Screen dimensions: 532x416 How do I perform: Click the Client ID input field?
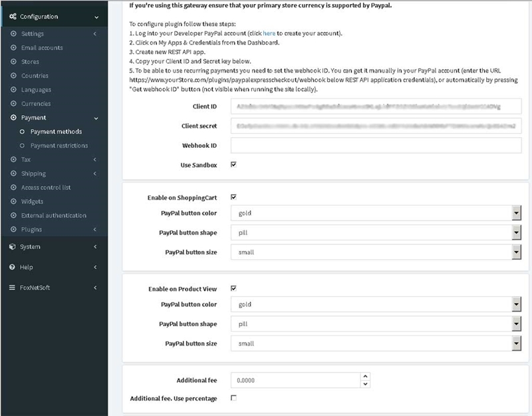(x=376, y=106)
